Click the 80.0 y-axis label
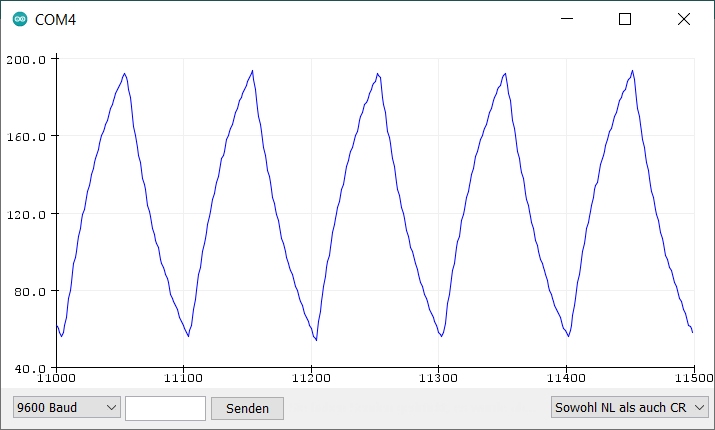This screenshot has height=430, width=715. [30, 292]
